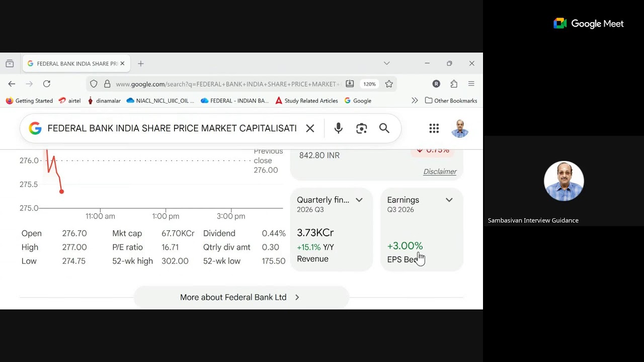Click the 842.80 INR value
This screenshot has height=362, width=644.
(x=319, y=155)
